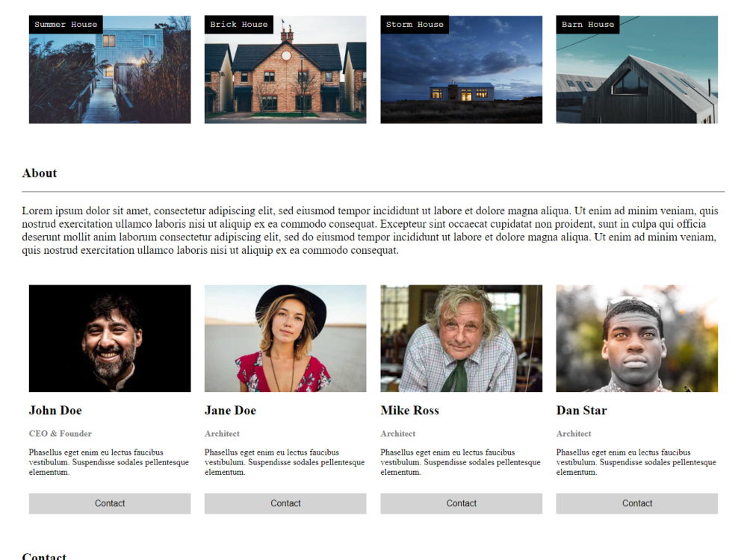View Jane Doe's portrait photo
The image size is (747, 560).
click(x=285, y=338)
